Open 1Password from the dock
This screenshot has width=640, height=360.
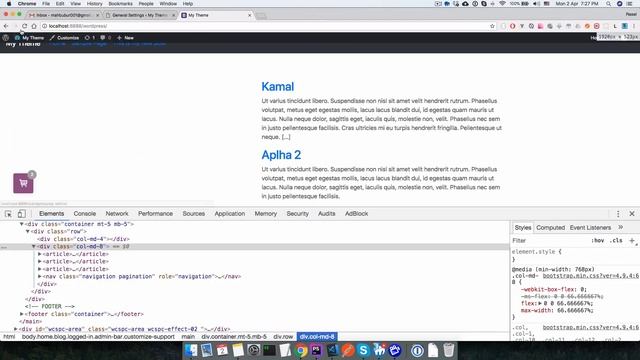click(x=417, y=350)
